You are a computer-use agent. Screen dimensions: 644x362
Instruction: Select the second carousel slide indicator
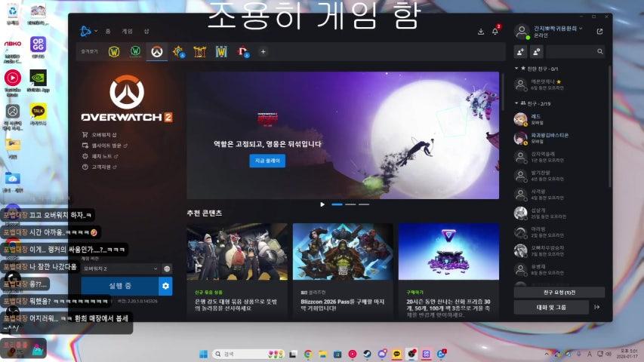pyautogui.click(x=350, y=204)
